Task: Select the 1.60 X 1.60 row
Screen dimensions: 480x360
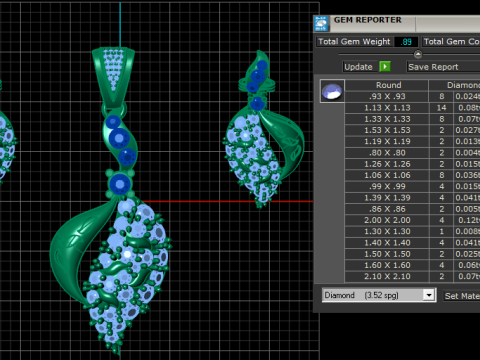Action: coord(412,265)
